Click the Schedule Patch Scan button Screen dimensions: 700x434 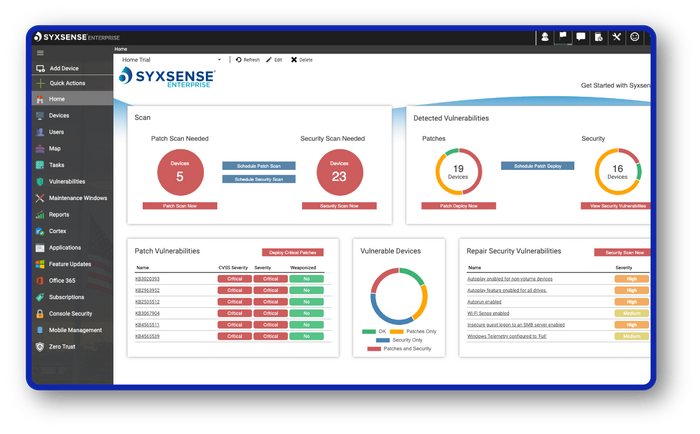pyautogui.click(x=259, y=166)
